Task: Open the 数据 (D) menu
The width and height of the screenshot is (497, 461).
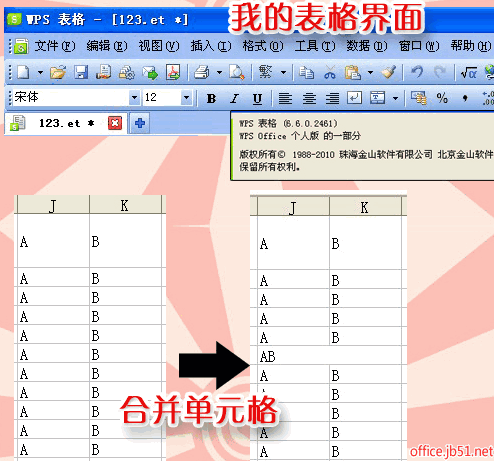Action: click(367, 46)
